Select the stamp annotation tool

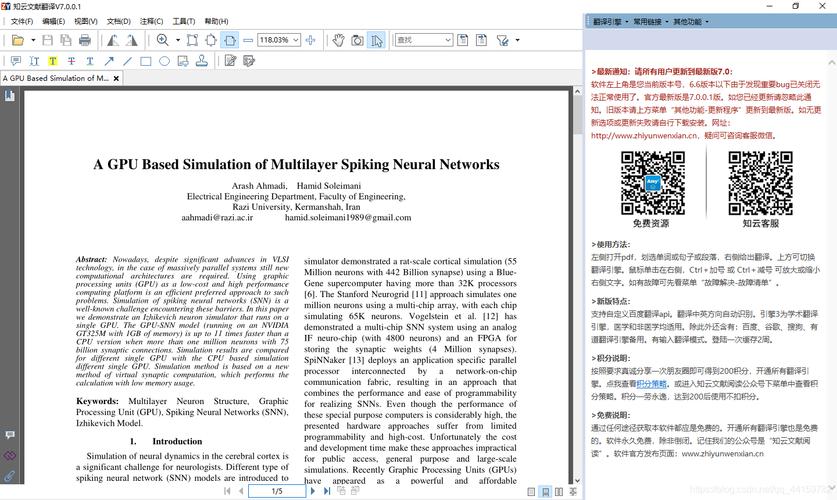coord(202,61)
